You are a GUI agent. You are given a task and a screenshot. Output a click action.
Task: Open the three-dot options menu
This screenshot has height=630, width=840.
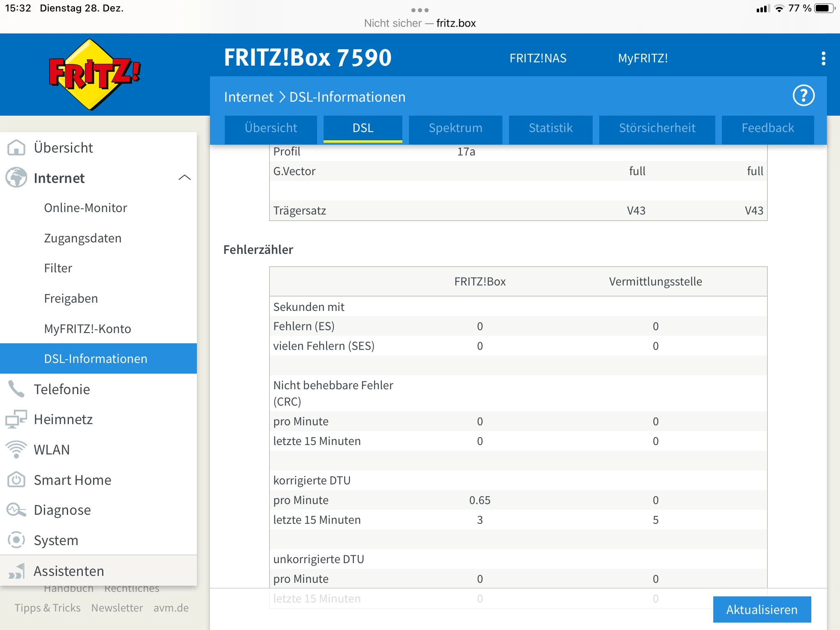point(823,59)
